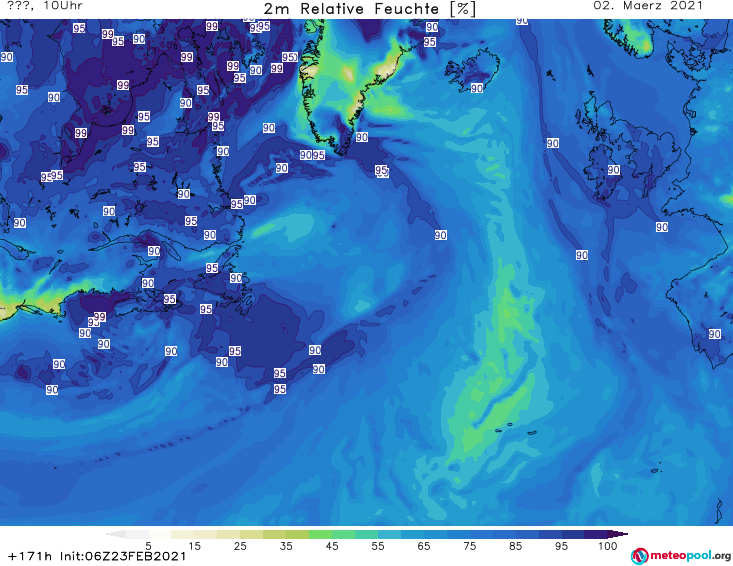Click the legend value 55
Screen dimensions: 733x566
(x=378, y=546)
